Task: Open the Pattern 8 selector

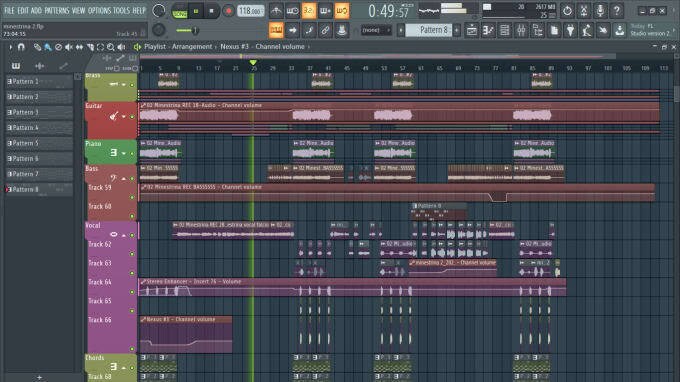Action: 428,30
